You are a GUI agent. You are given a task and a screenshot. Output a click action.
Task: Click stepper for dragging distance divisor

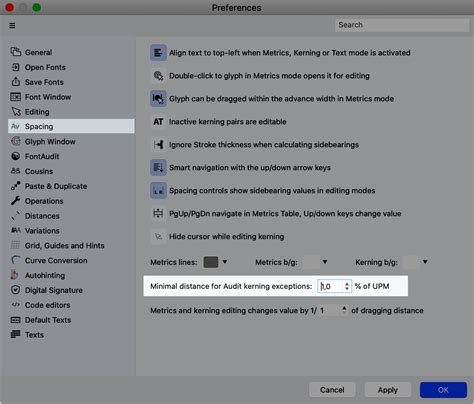[344, 310]
